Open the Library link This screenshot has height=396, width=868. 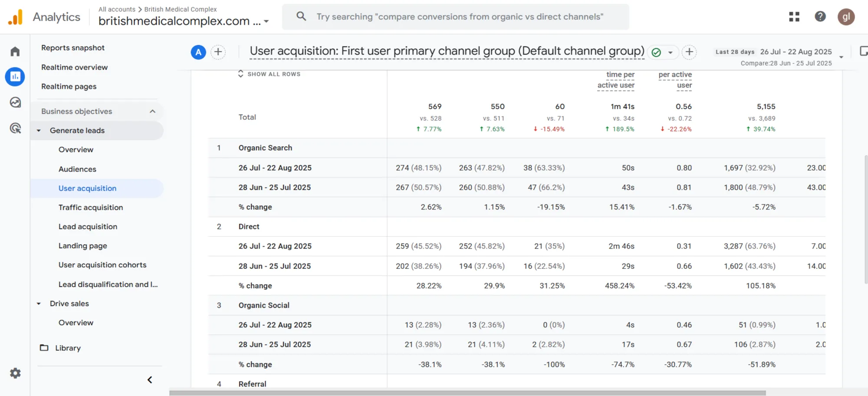pyautogui.click(x=68, y=348)
